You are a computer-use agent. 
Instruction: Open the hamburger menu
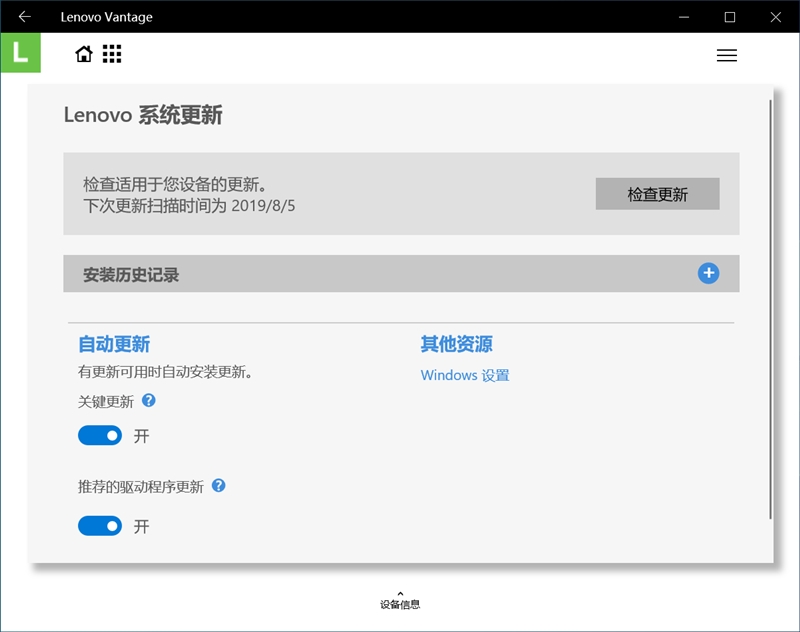point(727,55)
